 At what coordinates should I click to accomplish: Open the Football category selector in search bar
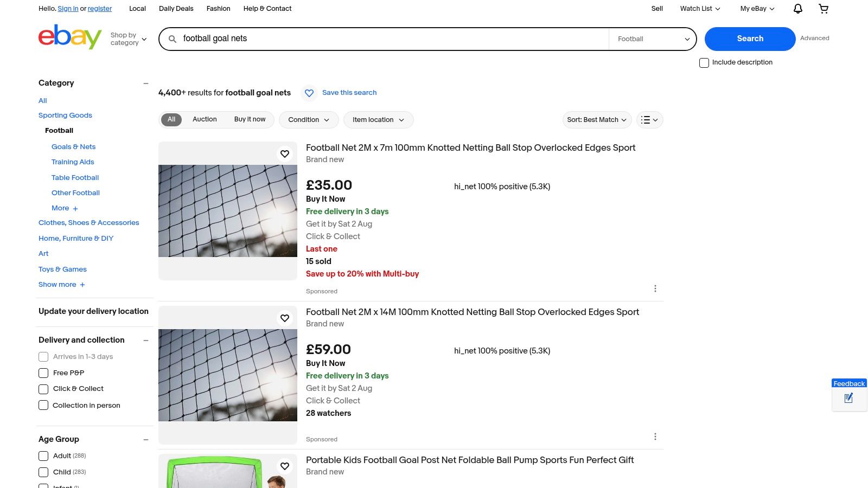653,39
